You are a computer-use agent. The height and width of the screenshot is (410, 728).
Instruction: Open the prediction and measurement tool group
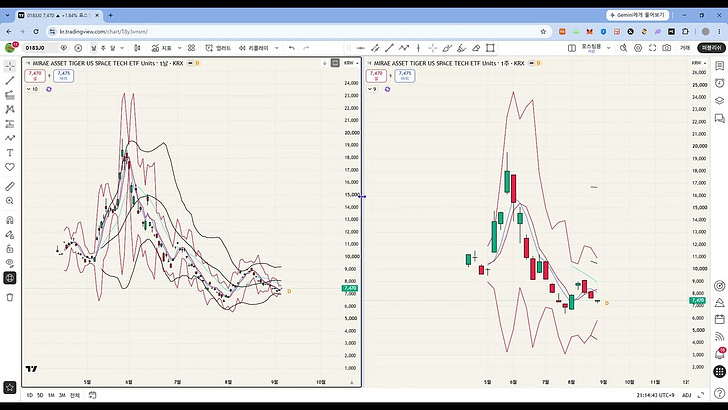10,124
